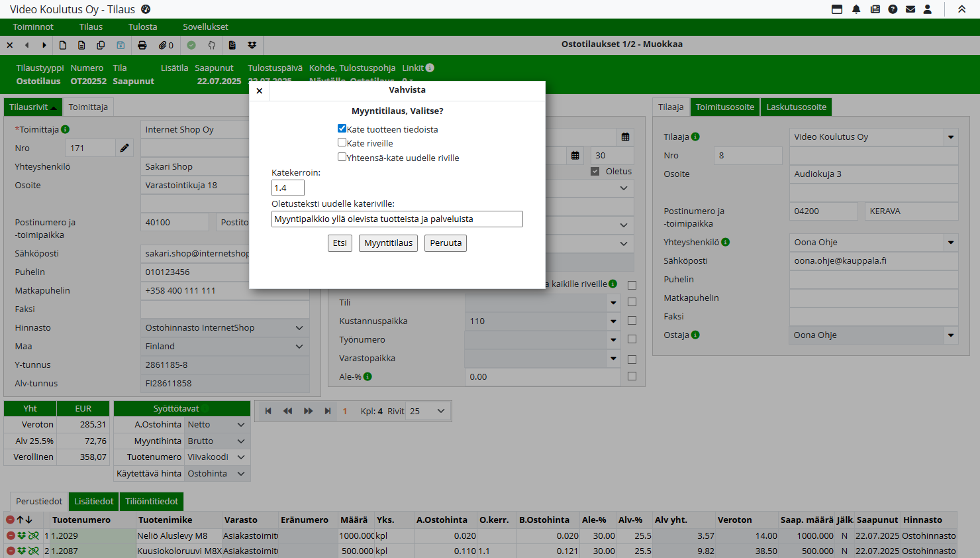Enable the 'Kate riveille' checkbox
This screenshot has height=558, width=980.
click(342, 142)
